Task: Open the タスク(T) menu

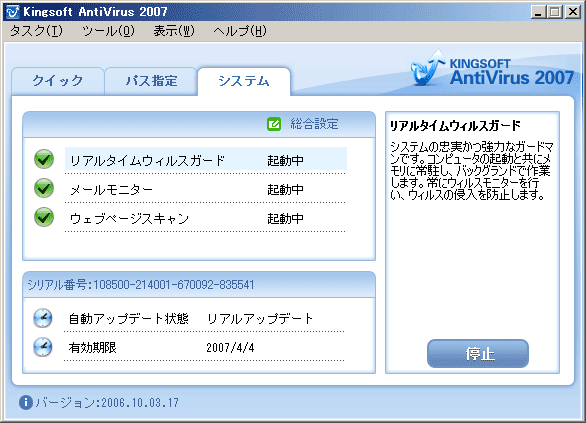Action: (x=36, y=31)
